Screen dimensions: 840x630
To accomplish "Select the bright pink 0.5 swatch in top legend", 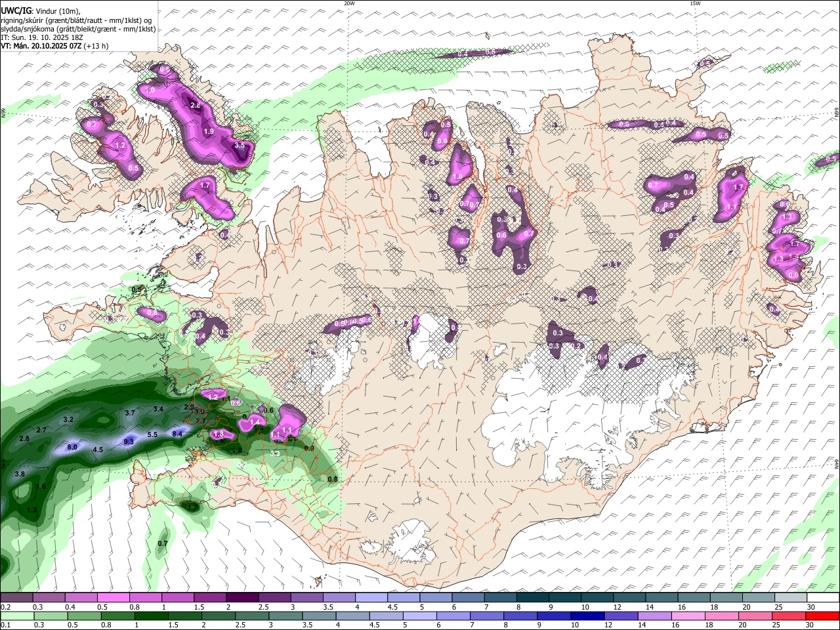I will click(113, 598).
